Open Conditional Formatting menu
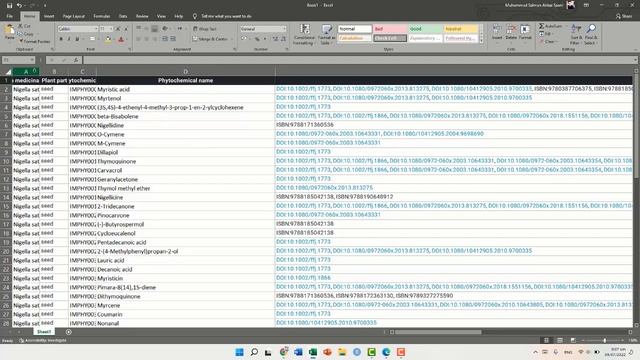Viewport: 640px width, 360px height. click(x=304, y=35)
